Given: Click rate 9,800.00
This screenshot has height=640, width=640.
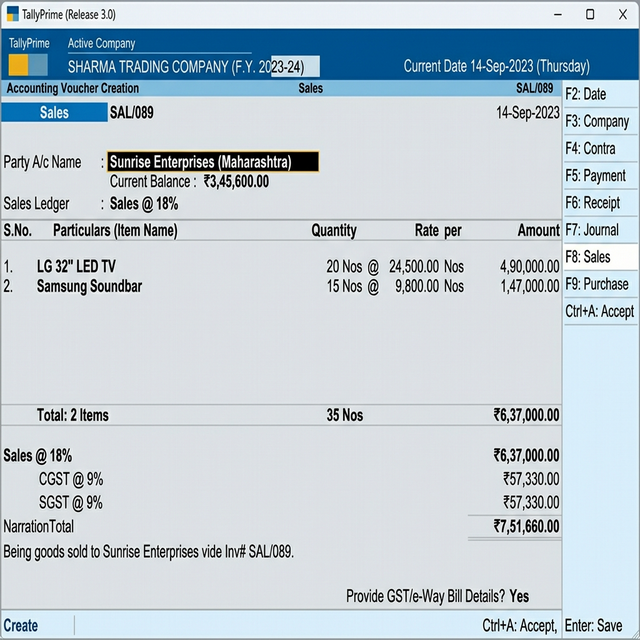Looking at the screenshot, I should tap(417, 286).
